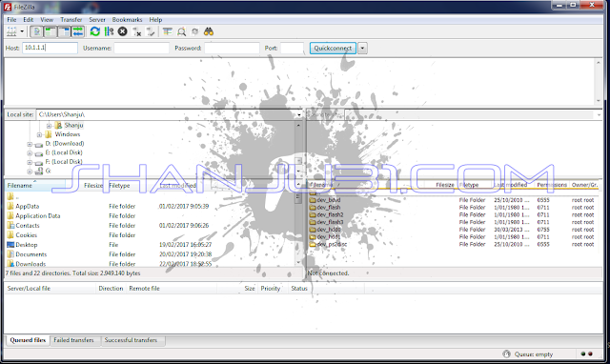
Task: Switch to the Failed transfers tab
Action: pos(73,340)
